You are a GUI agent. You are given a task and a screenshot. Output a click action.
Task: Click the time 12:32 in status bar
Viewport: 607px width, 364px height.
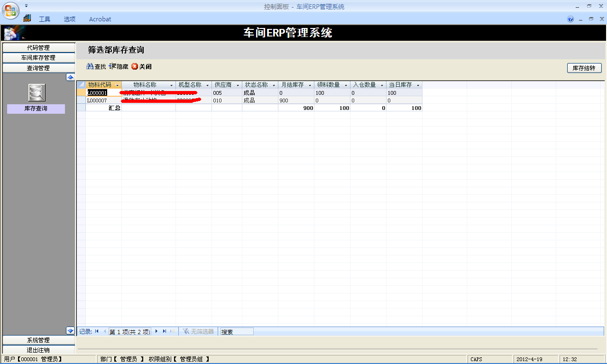(570, 359)
